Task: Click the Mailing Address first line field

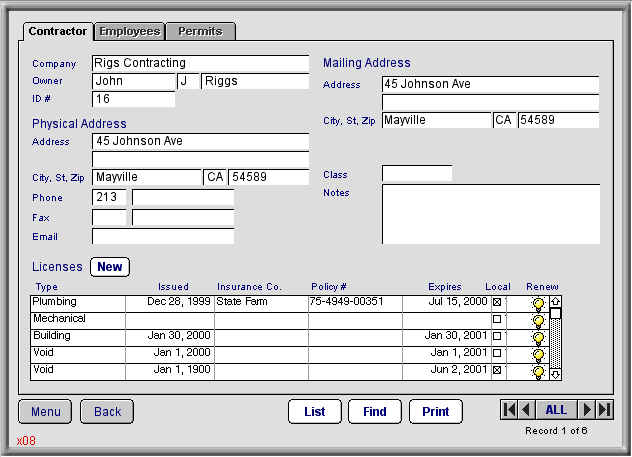Action: [x=491, y=84]
